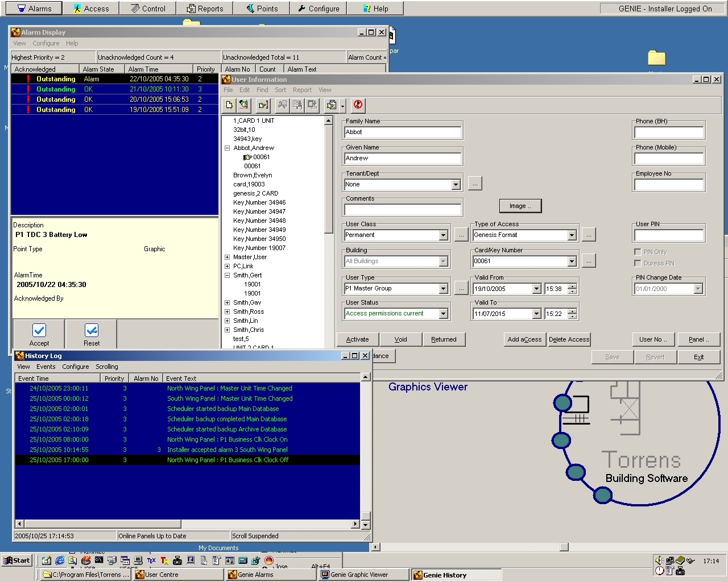The width and height of the screenshot is (728, 582).
Task: Click the Exit button in User Information
Action: pyautogui.click(x=698, y=357)
